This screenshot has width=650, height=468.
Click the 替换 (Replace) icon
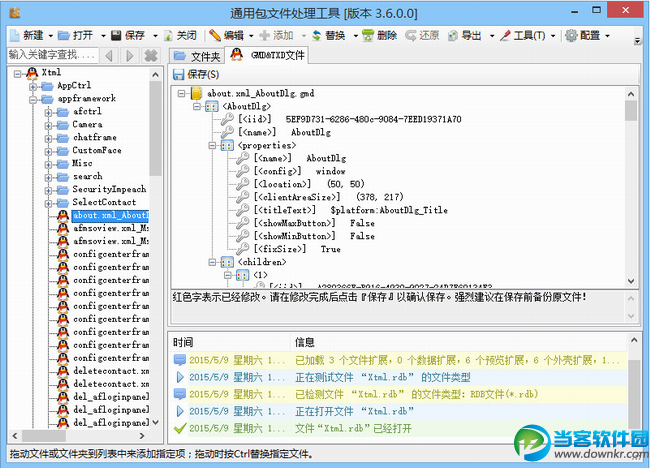click(316, 36)
